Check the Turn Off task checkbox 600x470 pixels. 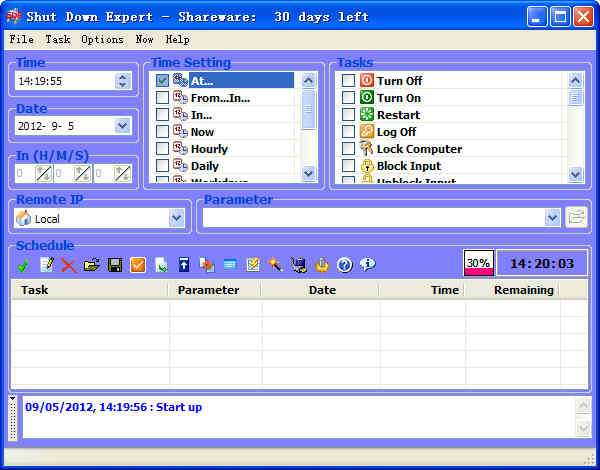coord(348,81)
